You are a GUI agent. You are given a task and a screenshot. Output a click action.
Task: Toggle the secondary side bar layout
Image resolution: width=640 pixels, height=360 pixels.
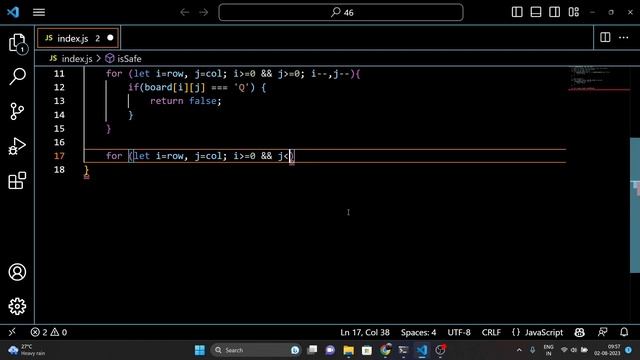tap(555, 12)
